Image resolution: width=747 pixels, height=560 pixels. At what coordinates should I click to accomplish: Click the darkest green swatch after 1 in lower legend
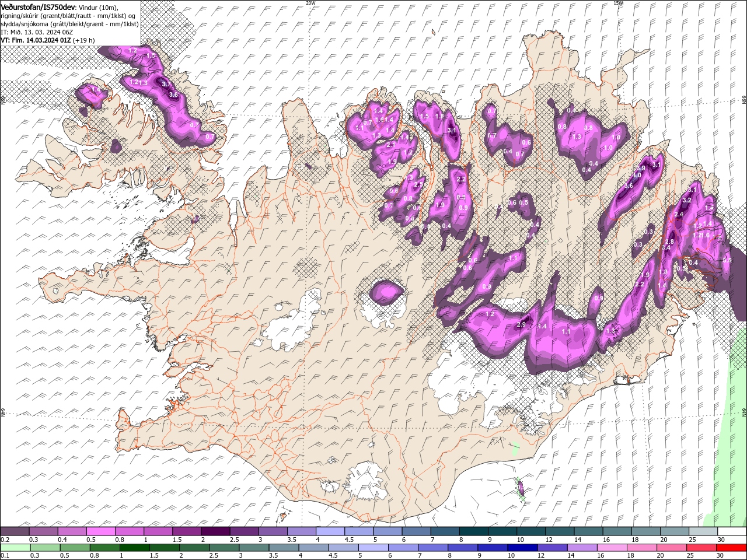[x=134, y=548]
